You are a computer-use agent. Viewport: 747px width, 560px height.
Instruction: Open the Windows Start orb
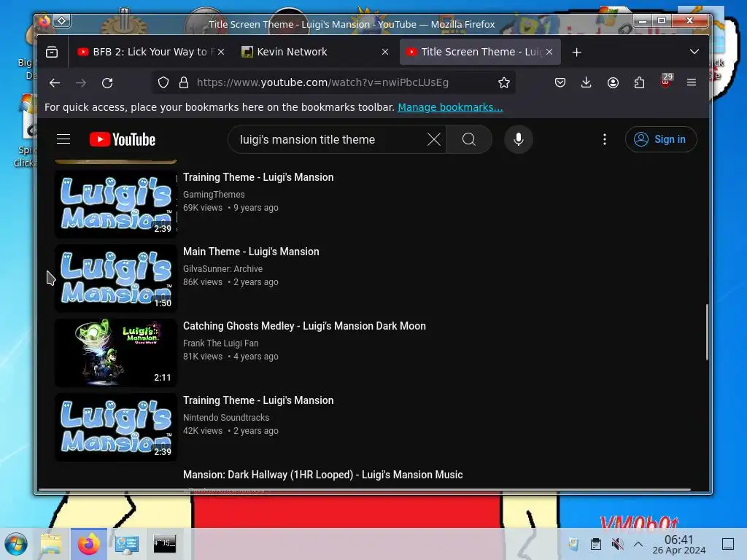(16, 544)
